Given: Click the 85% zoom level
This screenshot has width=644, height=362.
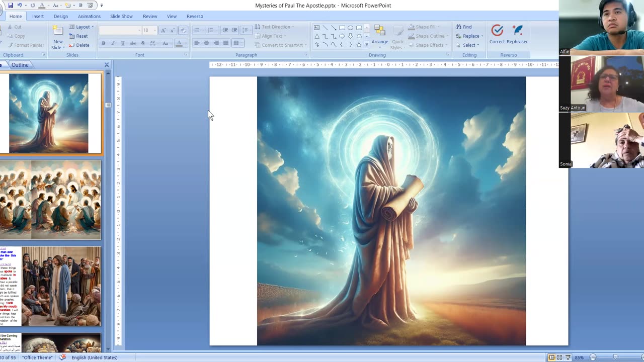Looking at the screenshot, I should [579, 357].
